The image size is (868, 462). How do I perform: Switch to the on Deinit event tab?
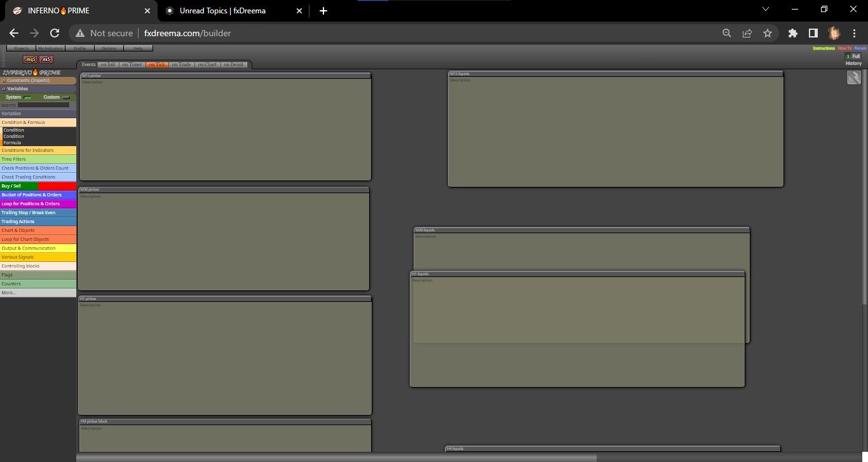coord(233,64)
